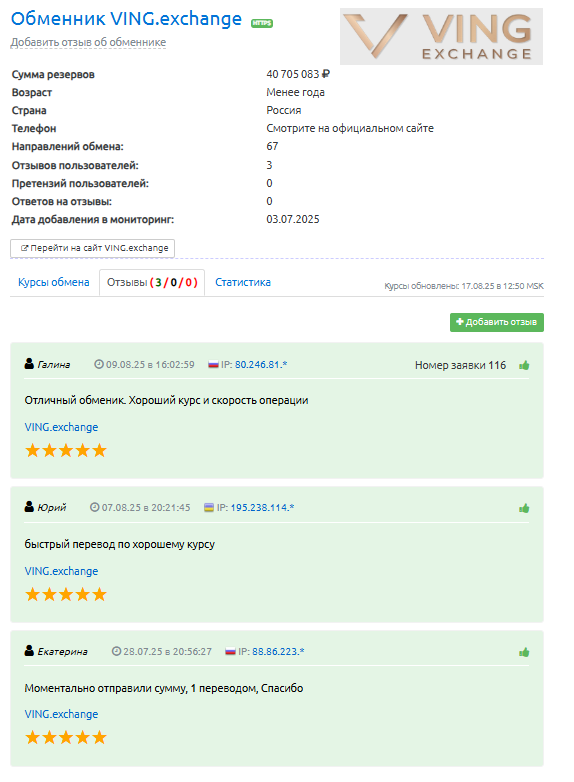Click the green Добавить отзыв button
This screenshot has width=574, height=782.
click(497, 322)
